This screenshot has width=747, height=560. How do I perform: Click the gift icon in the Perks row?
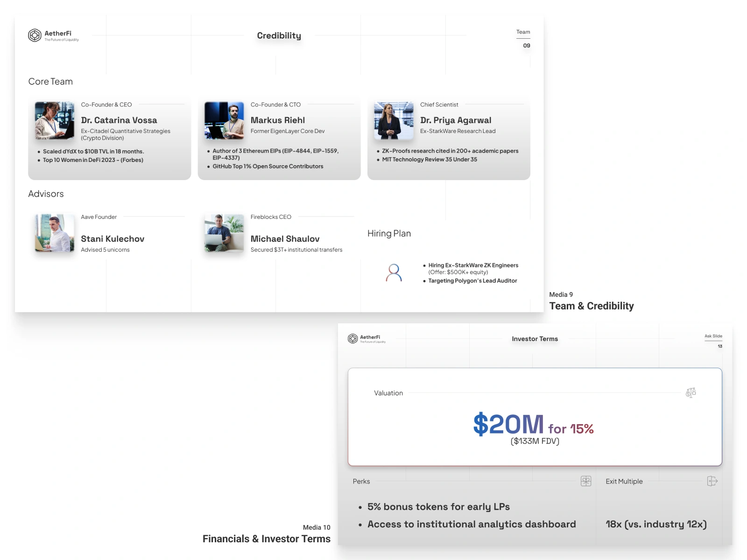tap(586, 481)
